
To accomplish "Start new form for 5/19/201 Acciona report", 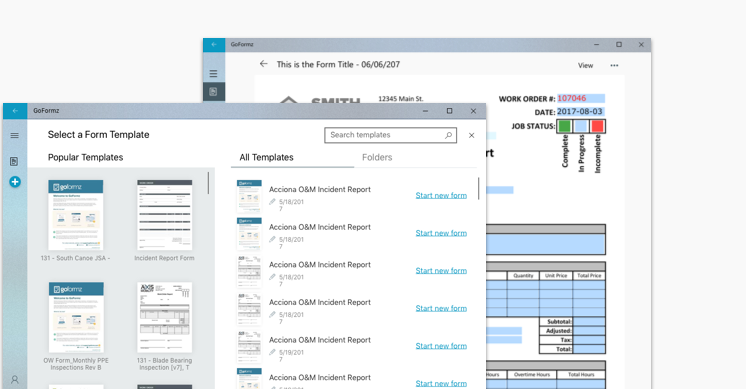I will point(441,346).
